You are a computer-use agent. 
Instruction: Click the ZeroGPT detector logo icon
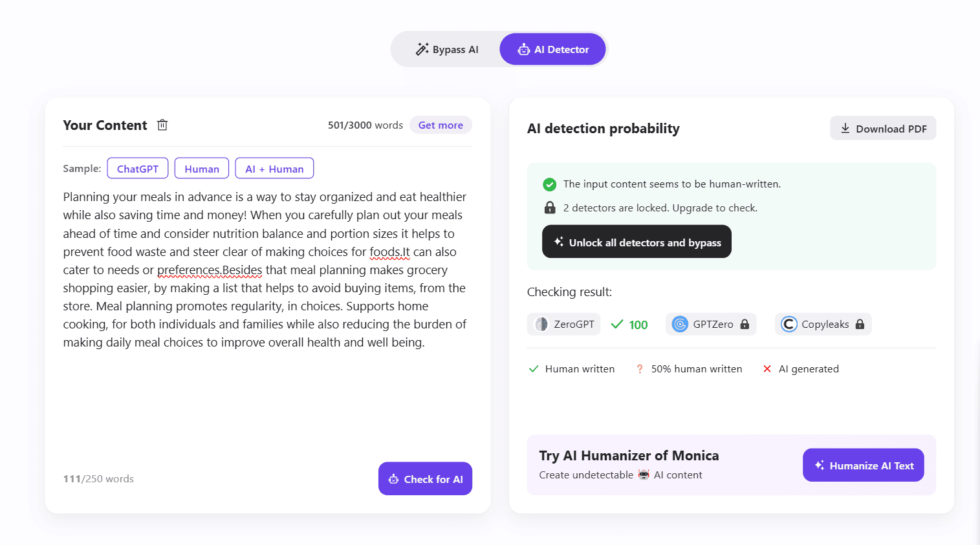point(541,324)
